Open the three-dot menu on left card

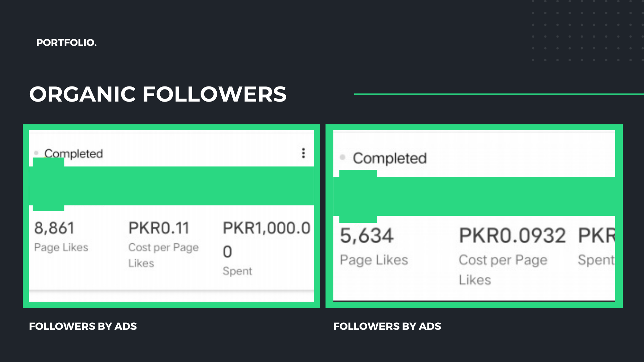click(x=303, y=153)
